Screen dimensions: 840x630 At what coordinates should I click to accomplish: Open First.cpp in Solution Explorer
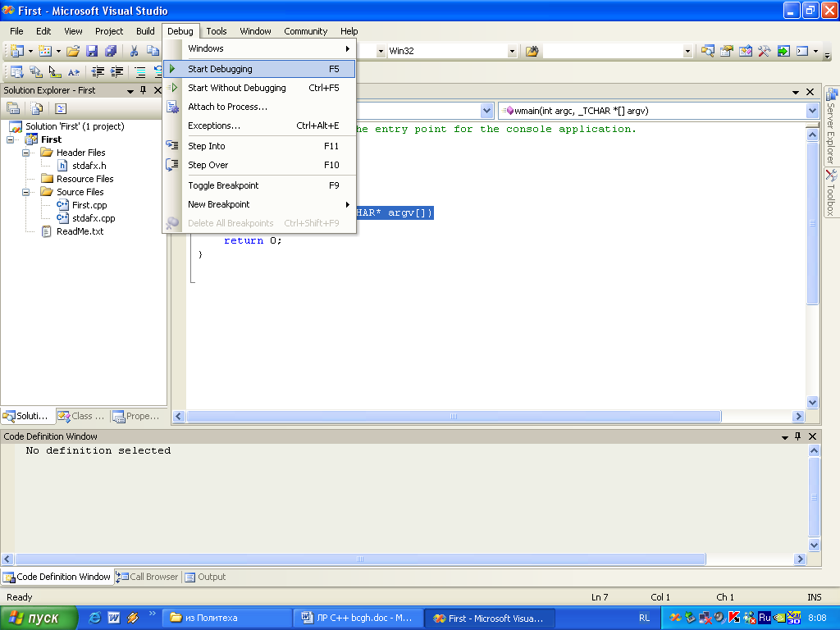[89, 205]
